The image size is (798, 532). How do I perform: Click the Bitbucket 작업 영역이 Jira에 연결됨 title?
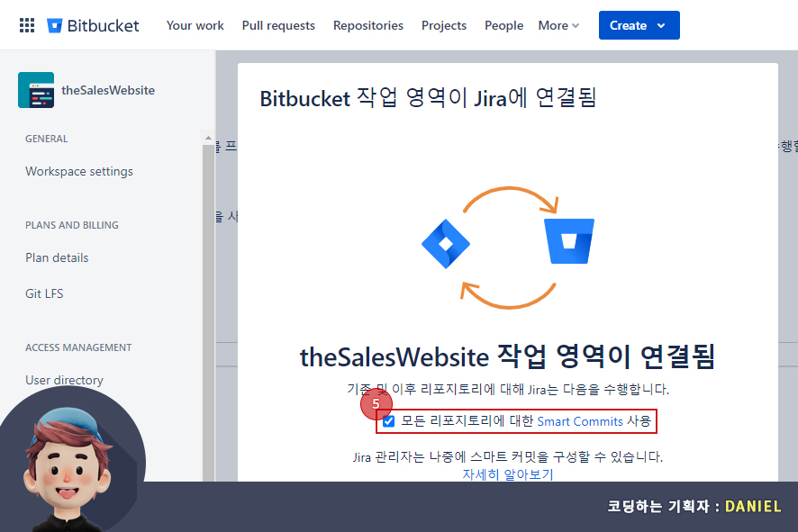point(428,97)
